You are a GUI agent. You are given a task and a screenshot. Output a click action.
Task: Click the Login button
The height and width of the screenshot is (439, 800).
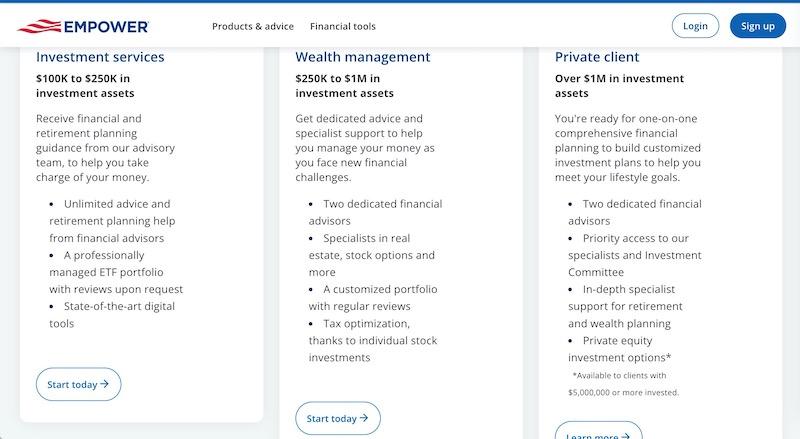[x=695, y=26]
